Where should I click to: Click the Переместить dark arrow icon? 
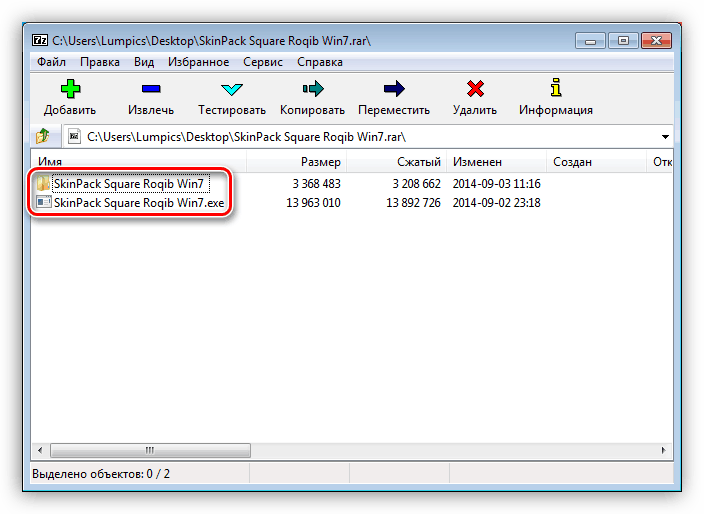pos(394,89)
